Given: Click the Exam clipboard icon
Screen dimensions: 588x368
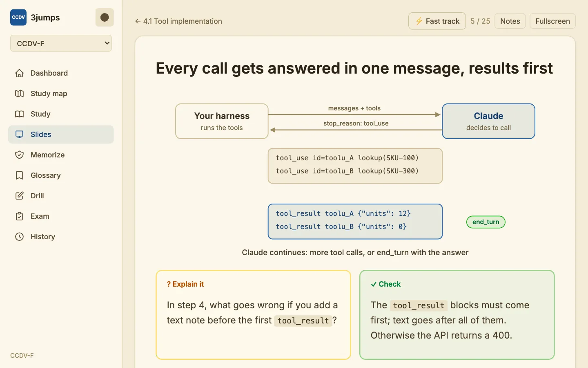Looking at the screenshot, I should tap(19, 216).
